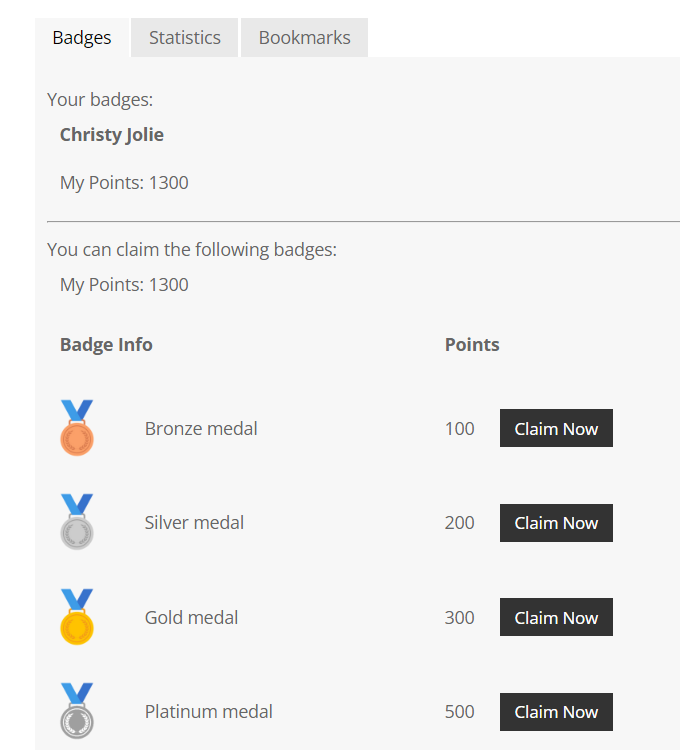This screenshot has height=750, width=680.
Task: Click the Points column header
Action: tap(472, 344)
